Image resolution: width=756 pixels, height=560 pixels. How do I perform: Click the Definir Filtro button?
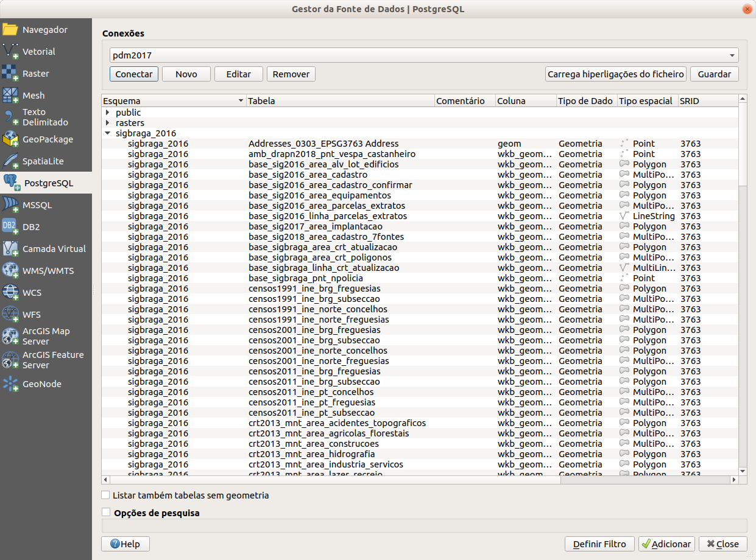(599, 544)
